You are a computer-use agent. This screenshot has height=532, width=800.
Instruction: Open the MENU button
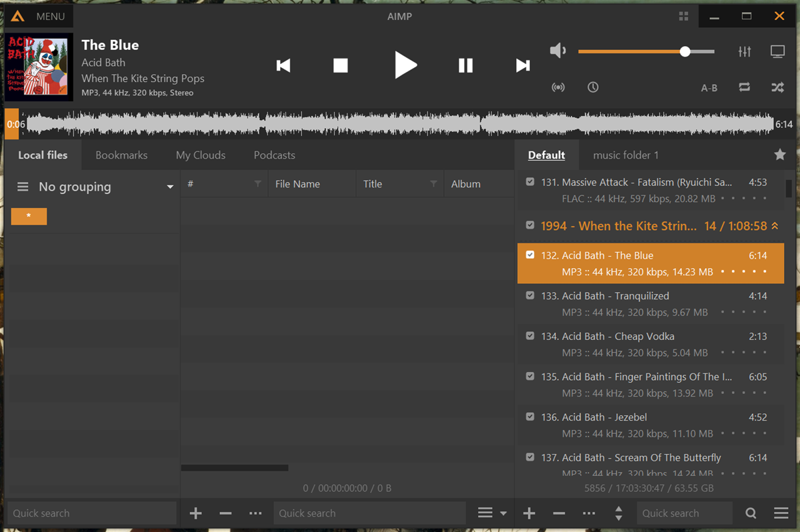(x=50, y=16)
